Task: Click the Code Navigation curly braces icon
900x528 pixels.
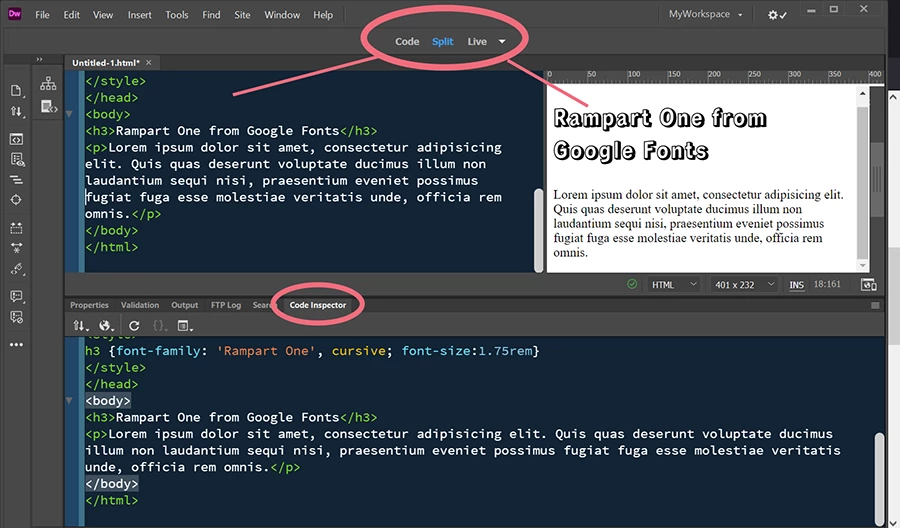Action: coord(160,326)
